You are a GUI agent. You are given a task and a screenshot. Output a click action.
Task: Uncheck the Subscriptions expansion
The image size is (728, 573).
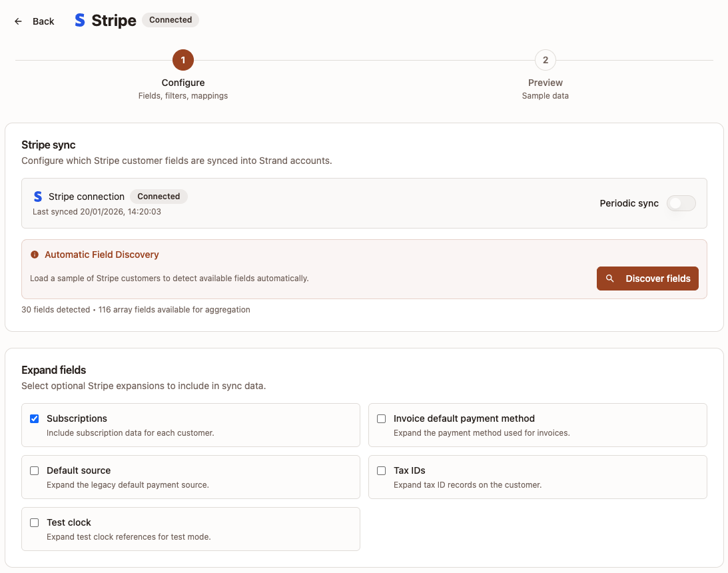(x=34, y=418)
